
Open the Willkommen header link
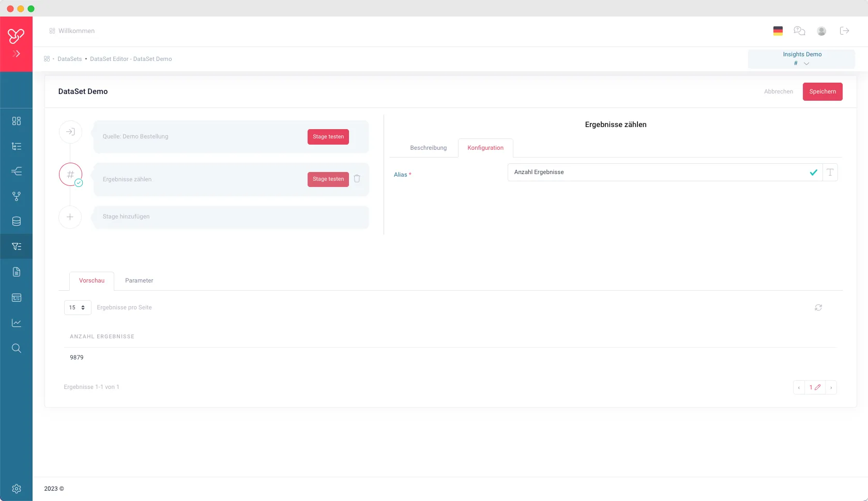[72, 31]
